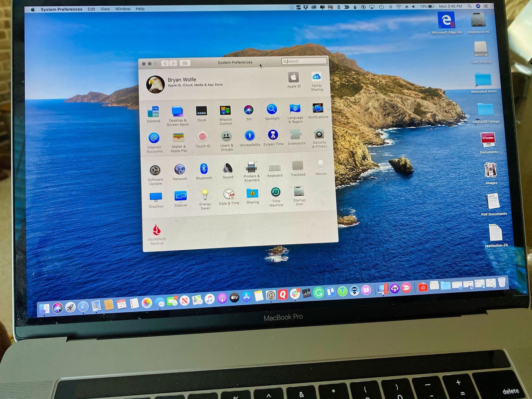Open the Software Update pane
Image resolution: width=532 pixels, height=399 pixels.
(155, 170)
